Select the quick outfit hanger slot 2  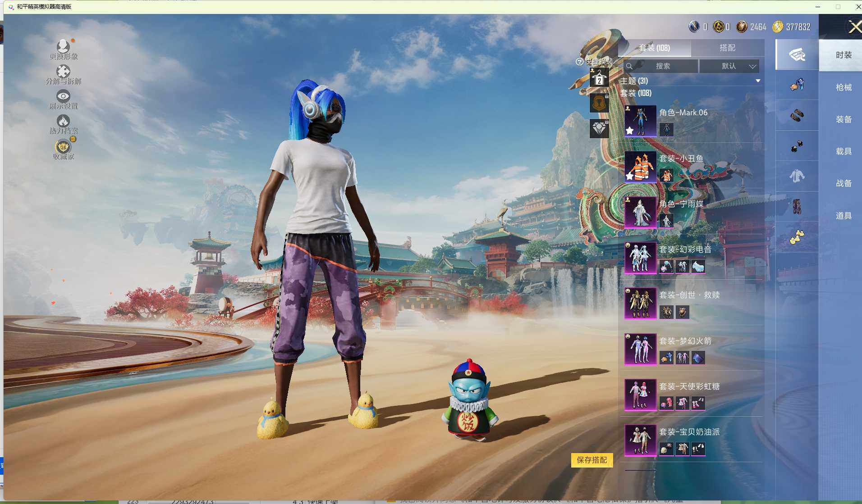pos(599,78)
